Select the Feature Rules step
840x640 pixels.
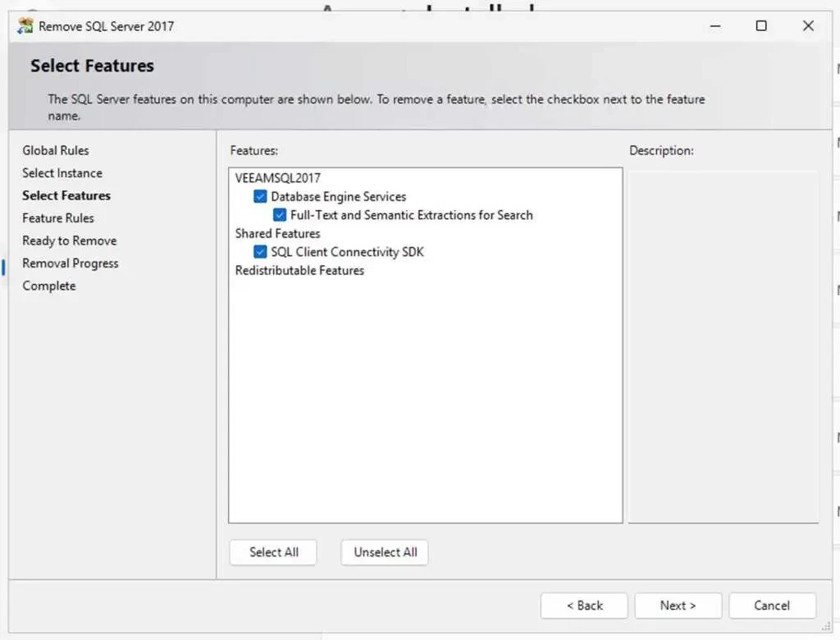tap(58, 218)
